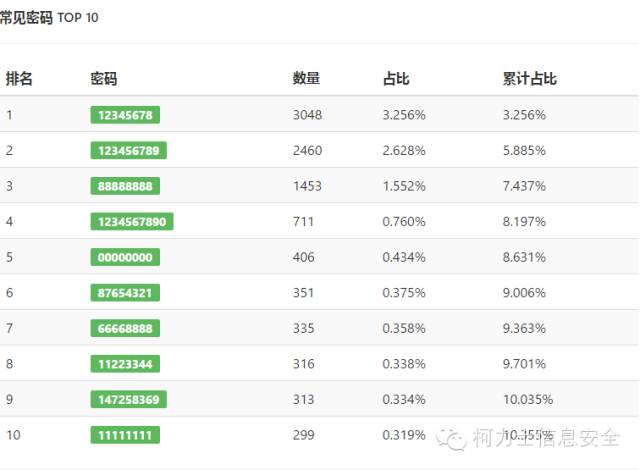Click the 累计占比 column header

coord(529,78)
